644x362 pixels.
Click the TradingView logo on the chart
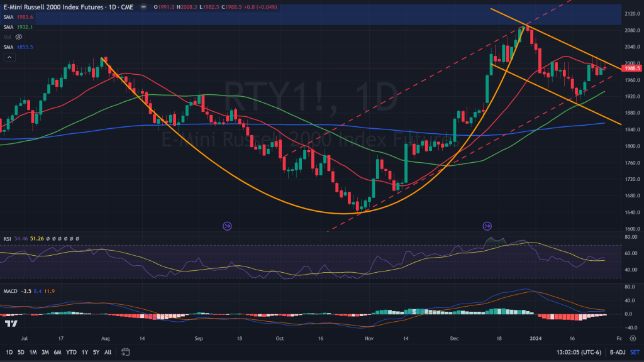click(10, 324)
